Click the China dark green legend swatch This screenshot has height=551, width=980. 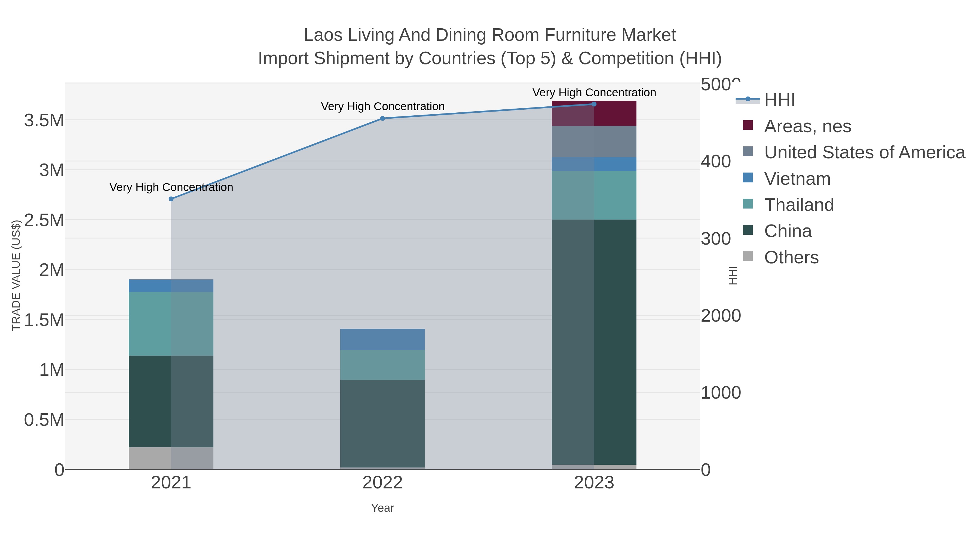[748, 230]
